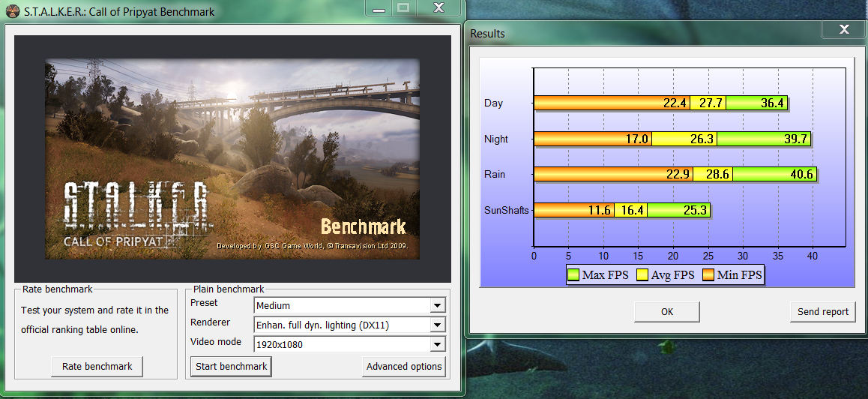Image resolution: width=868 pixels, height=399 pixels.
Task: Click the orange Min FPS legend swatch
Action: pos(708,274)
